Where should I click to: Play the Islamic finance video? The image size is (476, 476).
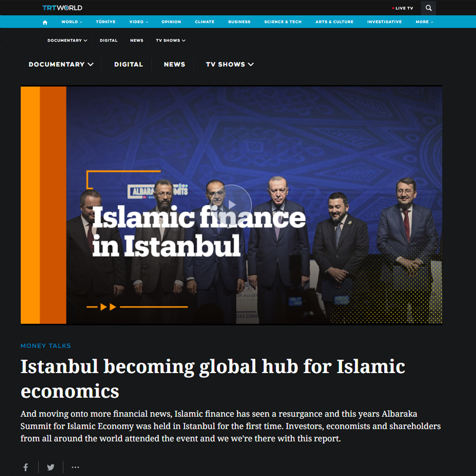(231, 205)
